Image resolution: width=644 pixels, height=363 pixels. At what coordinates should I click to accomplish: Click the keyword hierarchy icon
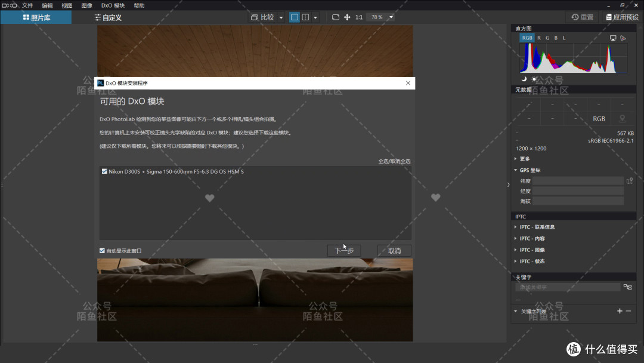coord(627,287)
